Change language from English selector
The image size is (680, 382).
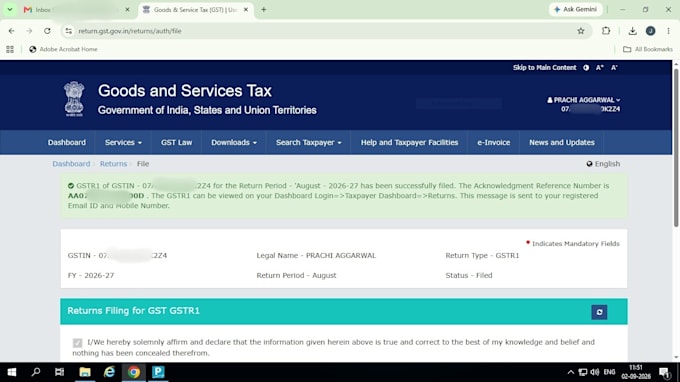[x=603, y=164]
